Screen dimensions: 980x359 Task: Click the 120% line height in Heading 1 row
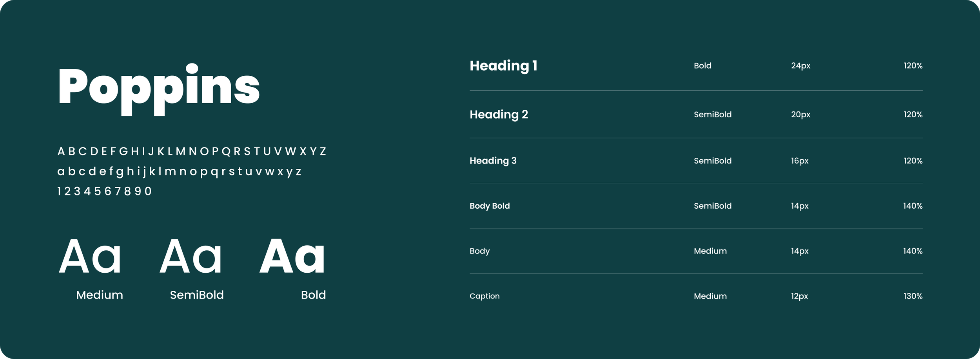(x=913, y=66)
